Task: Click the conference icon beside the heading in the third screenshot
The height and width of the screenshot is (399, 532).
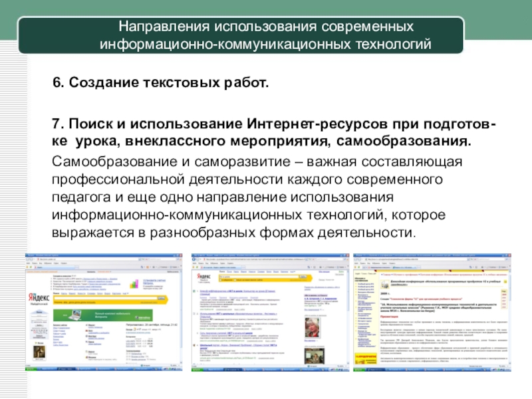Action: coord(385,284)
